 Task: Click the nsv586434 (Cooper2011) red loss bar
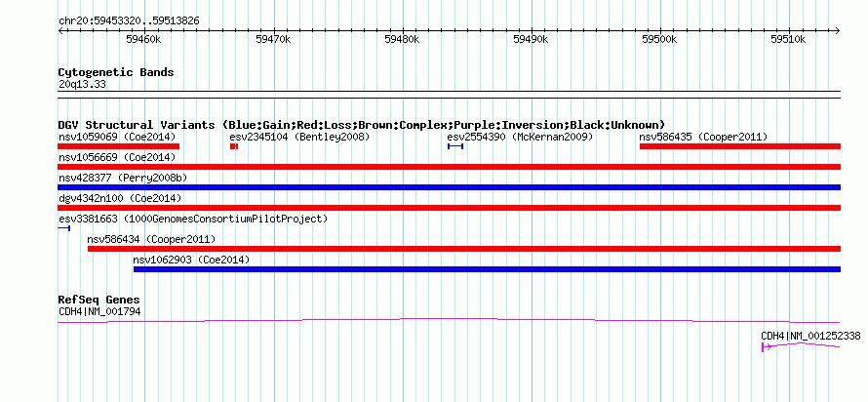tap(464, 249)
